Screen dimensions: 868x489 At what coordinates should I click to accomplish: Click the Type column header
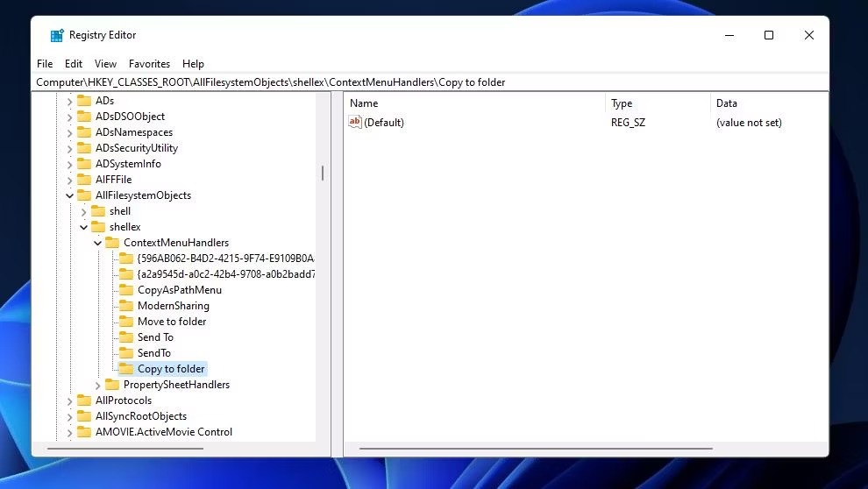click(658, 103)
